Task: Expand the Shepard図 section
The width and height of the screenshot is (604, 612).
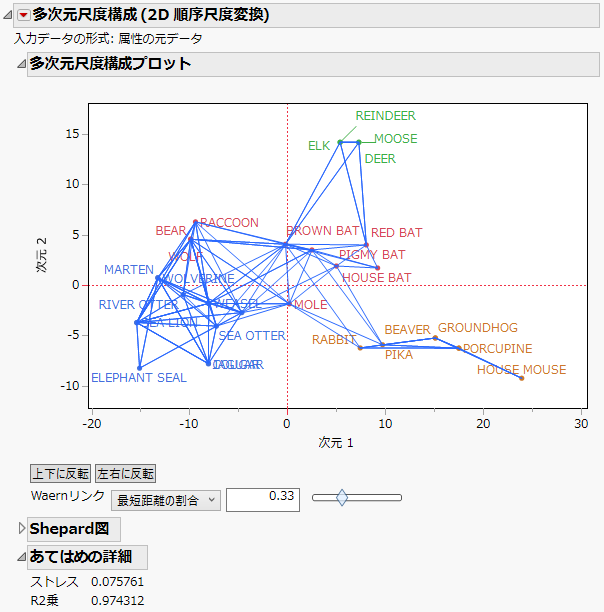Action: point(23,528)
